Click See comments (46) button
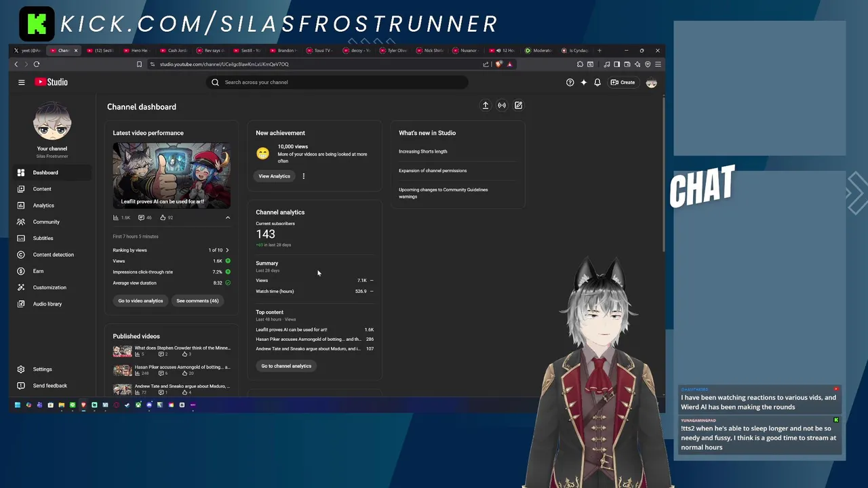The width and height of the screenshot is (868, 488). [197, 301]
